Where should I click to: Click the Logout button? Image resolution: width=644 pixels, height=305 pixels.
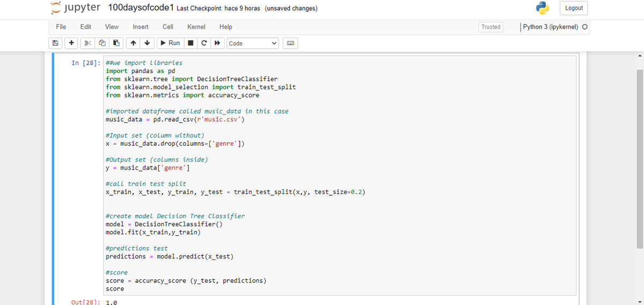(x=574, y=8)
